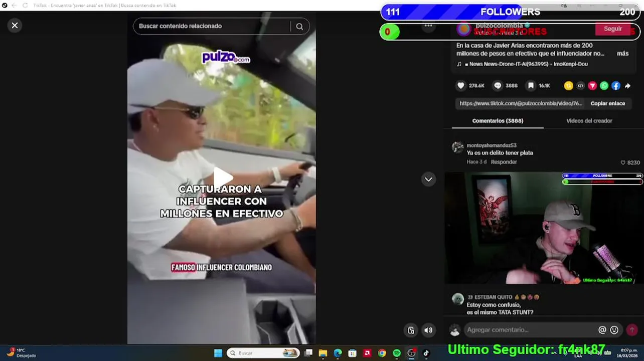Close the TikTok video viewer with X
The image size is (644, 361).
(x=15, y=25)
